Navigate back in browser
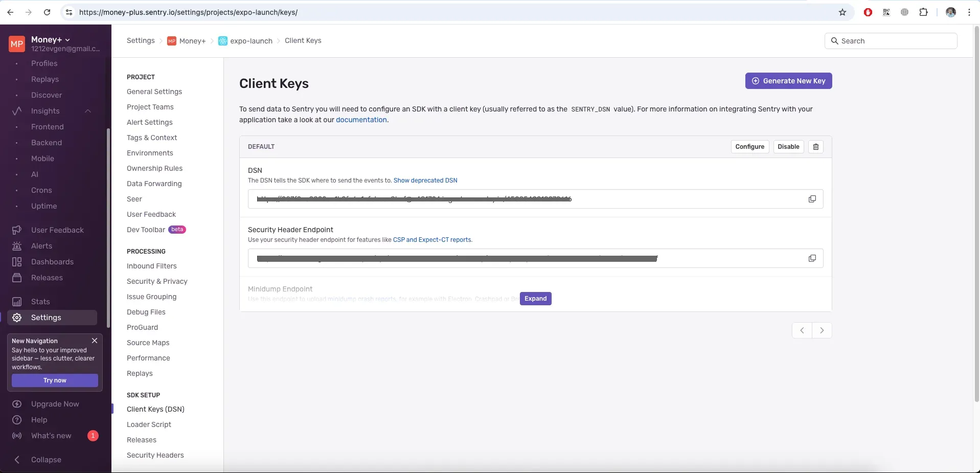This screenshot has width=980, height=473. (10, 12)
